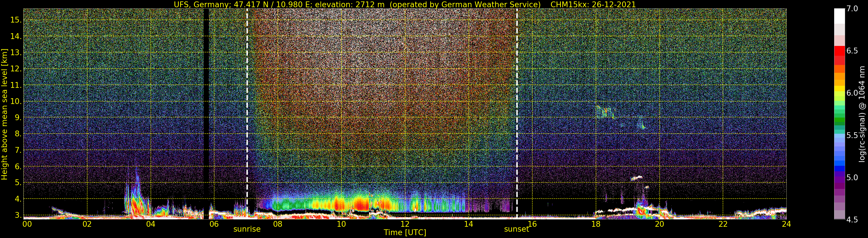Select the white top segment of the colorbar

(x=839, y=16)
